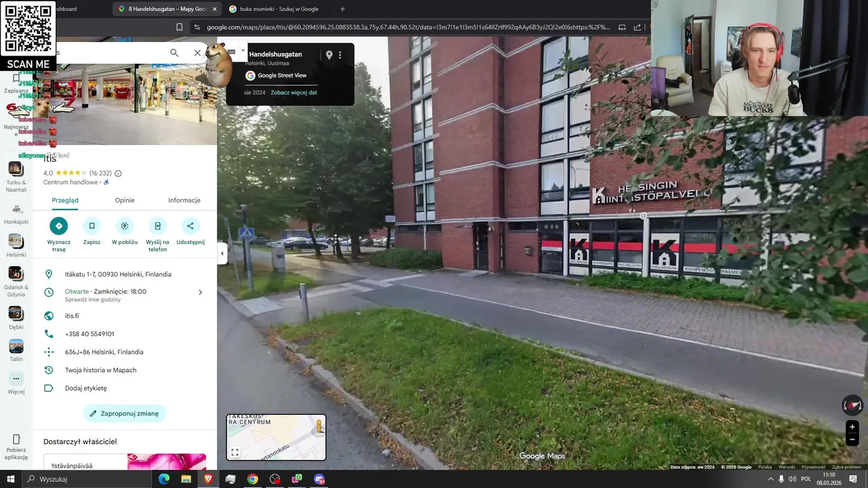Open the keyboard shortcut dropdown arrow
Screen dimensions: 868x488
243,50
